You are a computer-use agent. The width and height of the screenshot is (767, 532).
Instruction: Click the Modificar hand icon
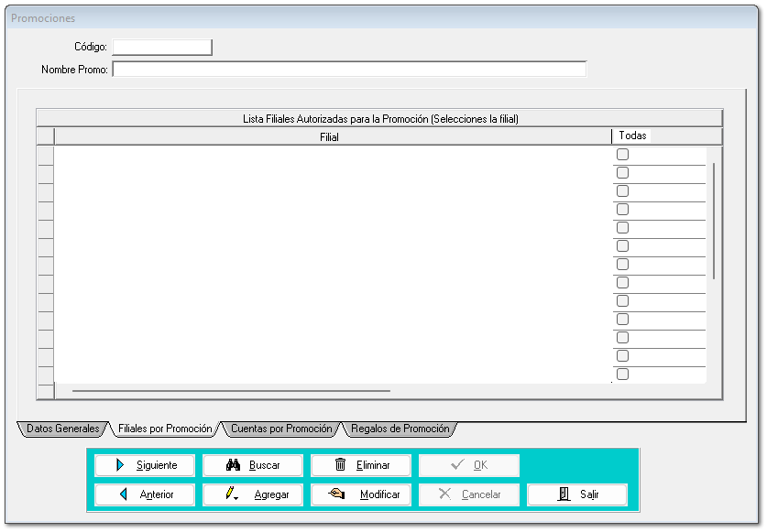(337, 494)
